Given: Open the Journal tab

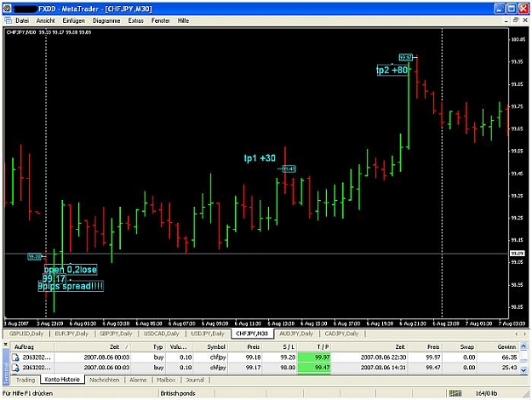Looking at the screenshot, I should (x=195, y=380).
